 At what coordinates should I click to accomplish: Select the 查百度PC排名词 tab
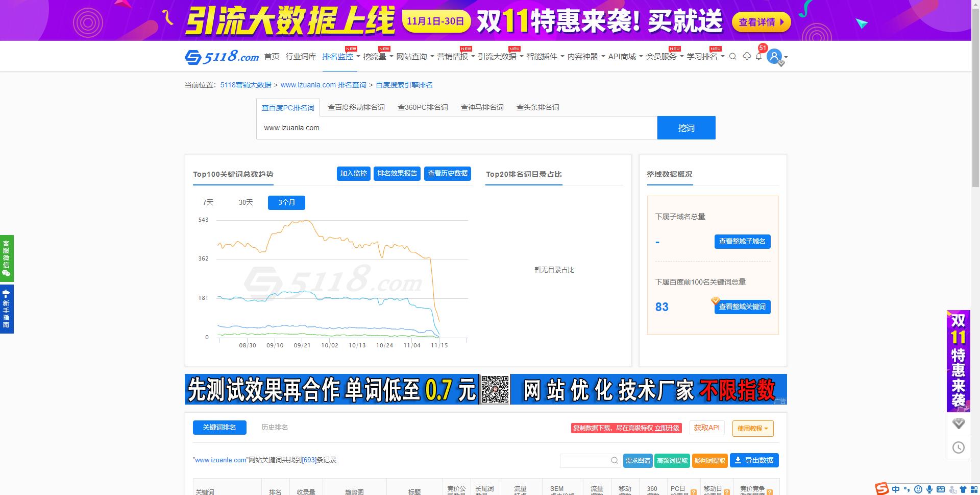288,108
